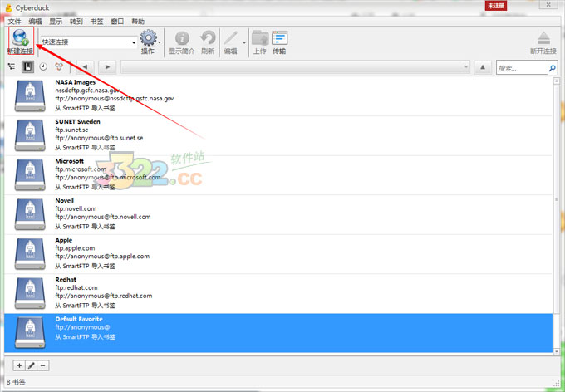Click the ftp://anonymous@ftp.apple.com URL text

(102, 256)
